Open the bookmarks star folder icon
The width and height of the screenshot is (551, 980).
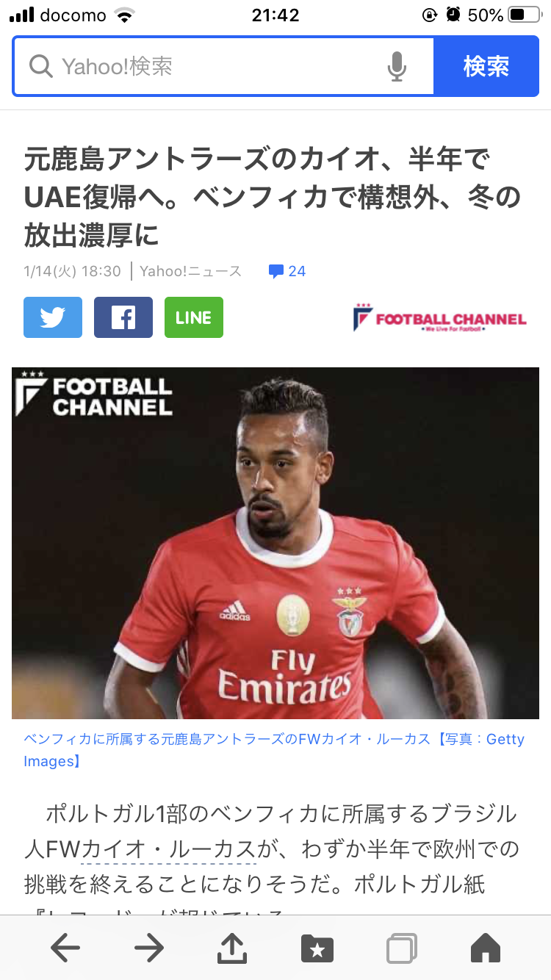pyautogui.click(x=317, y=948)
